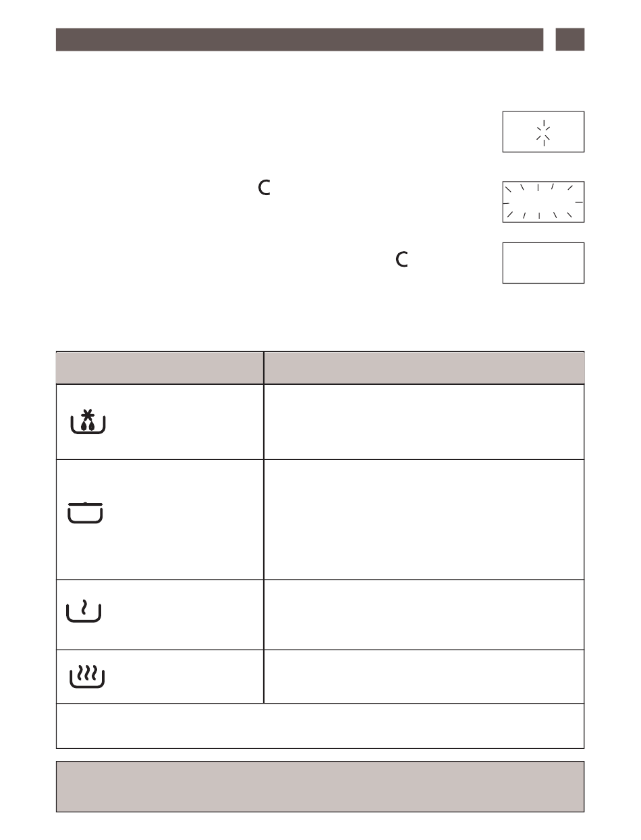
Task: Click the small dark square in the top corner
Action: [x=570, y=39]
